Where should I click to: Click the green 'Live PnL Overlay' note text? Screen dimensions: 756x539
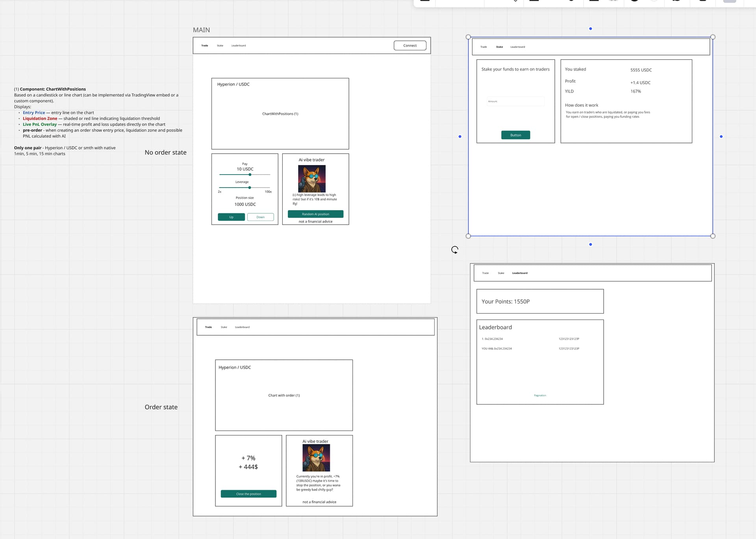(40, 125)
